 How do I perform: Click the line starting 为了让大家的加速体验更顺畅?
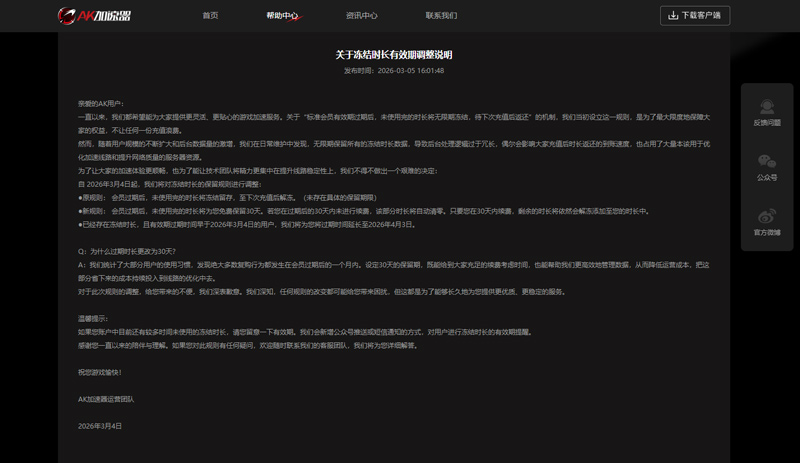click(258, 171)
